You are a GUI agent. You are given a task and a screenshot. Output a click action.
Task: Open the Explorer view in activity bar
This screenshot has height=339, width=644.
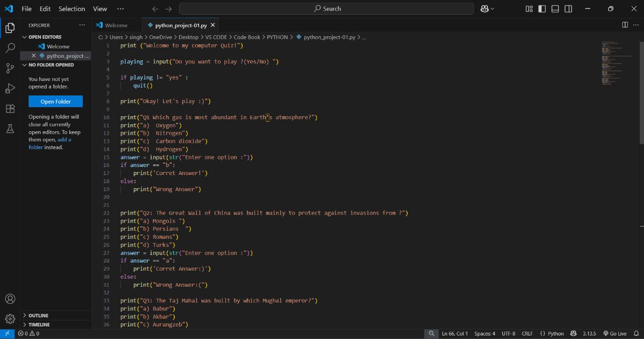pos(10,28)
